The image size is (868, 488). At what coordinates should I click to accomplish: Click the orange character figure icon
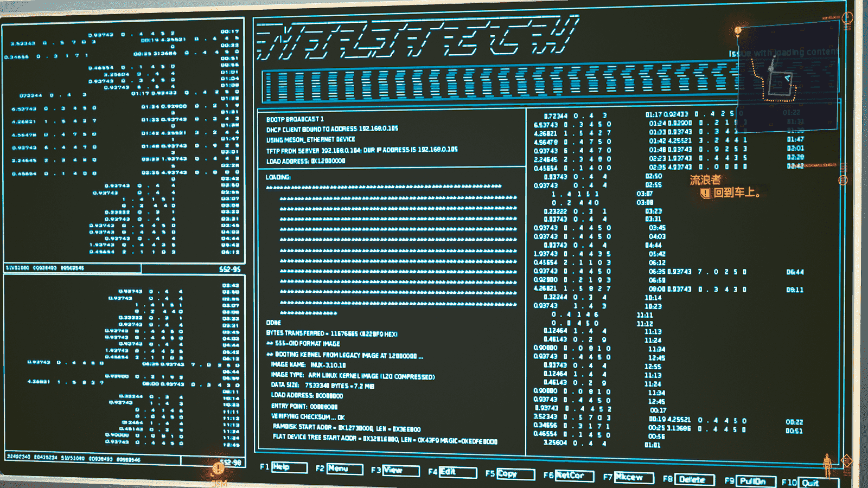(827, 466)
